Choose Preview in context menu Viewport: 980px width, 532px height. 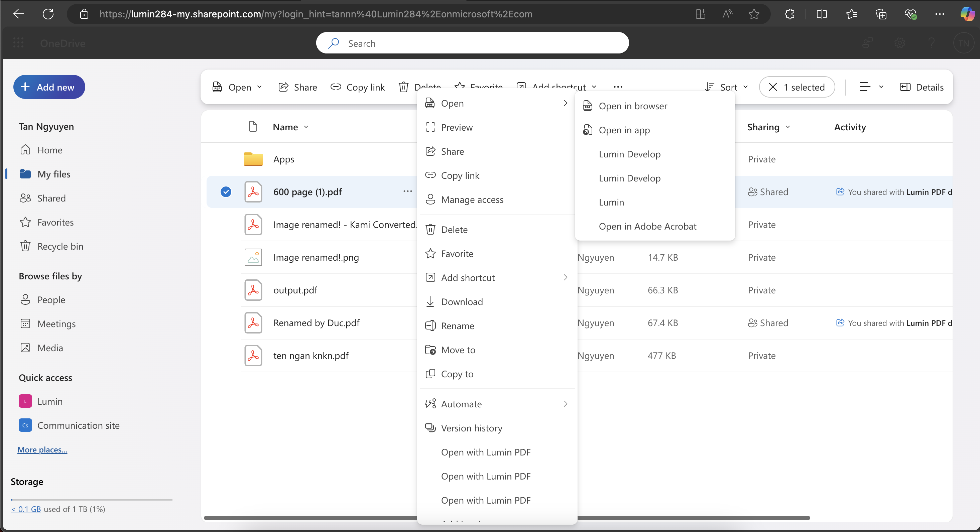[x=497, y=127]
